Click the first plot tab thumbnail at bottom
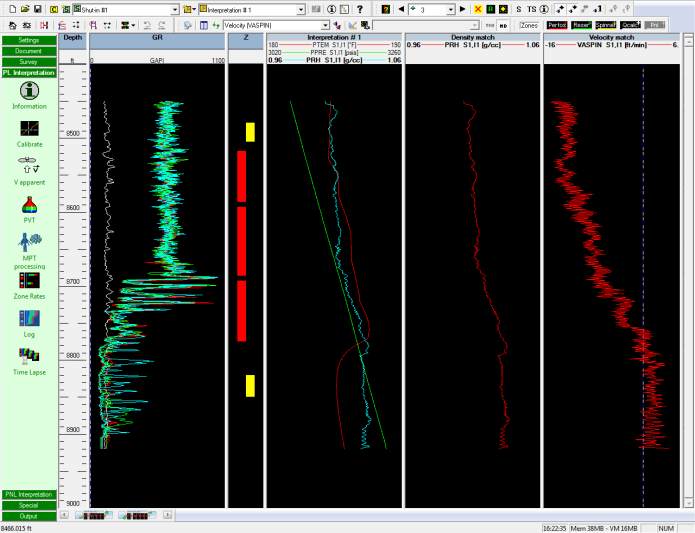The height and width of the screenshot is (533, 695). click(94, 515)
